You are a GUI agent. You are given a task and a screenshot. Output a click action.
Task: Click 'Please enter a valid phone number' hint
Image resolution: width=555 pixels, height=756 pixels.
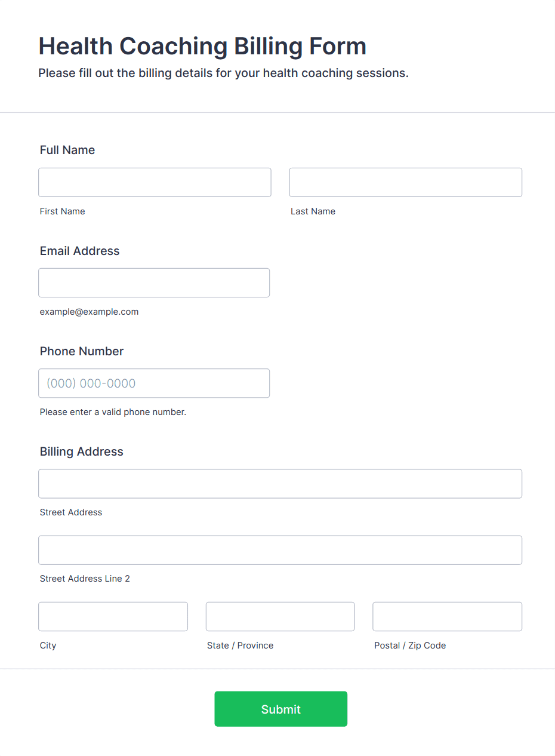pyautogui.click(x=113, y=412)
